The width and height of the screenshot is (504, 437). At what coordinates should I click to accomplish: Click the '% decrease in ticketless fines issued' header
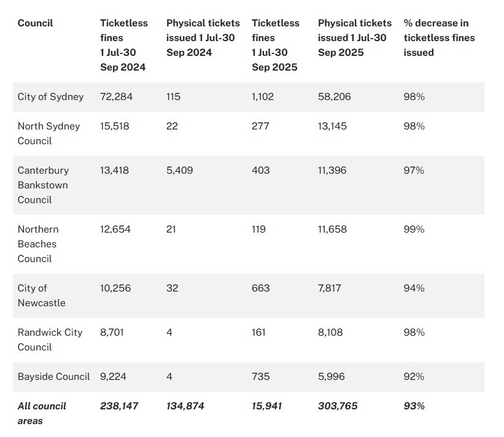coord(438,38)
